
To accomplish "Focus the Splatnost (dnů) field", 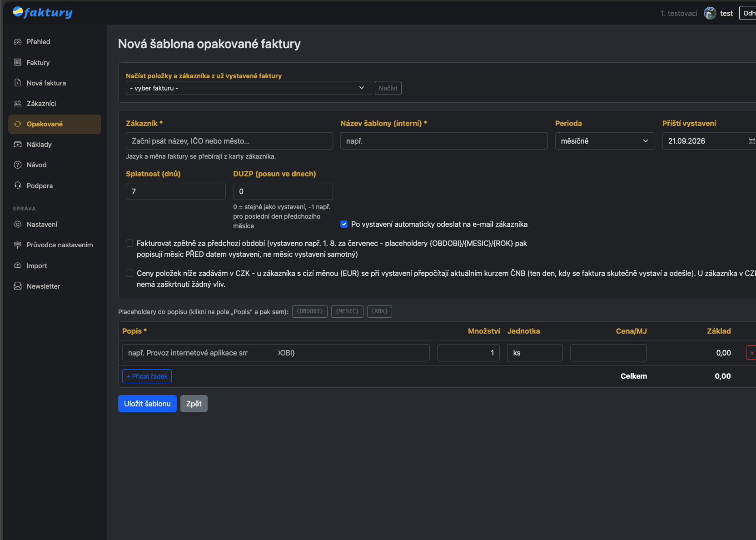I will [x=176, y=191].
